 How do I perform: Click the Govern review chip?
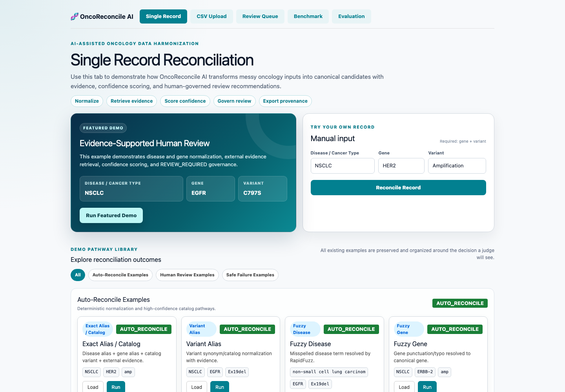click(x=234, y=101)
